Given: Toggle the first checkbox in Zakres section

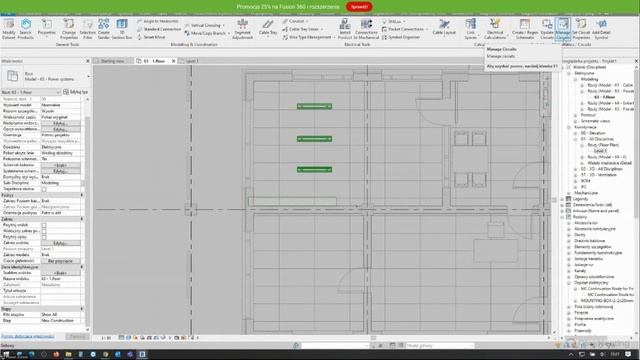Looking at the screenshot, I should pyautogui.click(x=44, y=225).
